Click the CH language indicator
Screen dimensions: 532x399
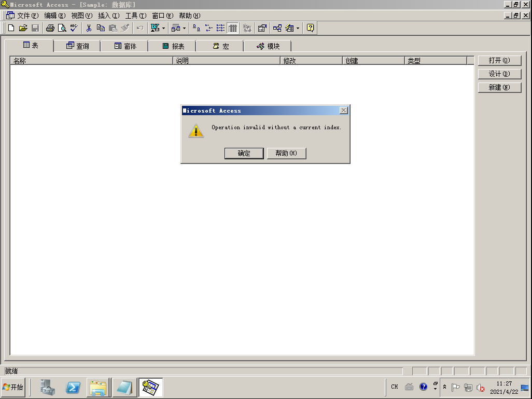(x=394, y=387)
